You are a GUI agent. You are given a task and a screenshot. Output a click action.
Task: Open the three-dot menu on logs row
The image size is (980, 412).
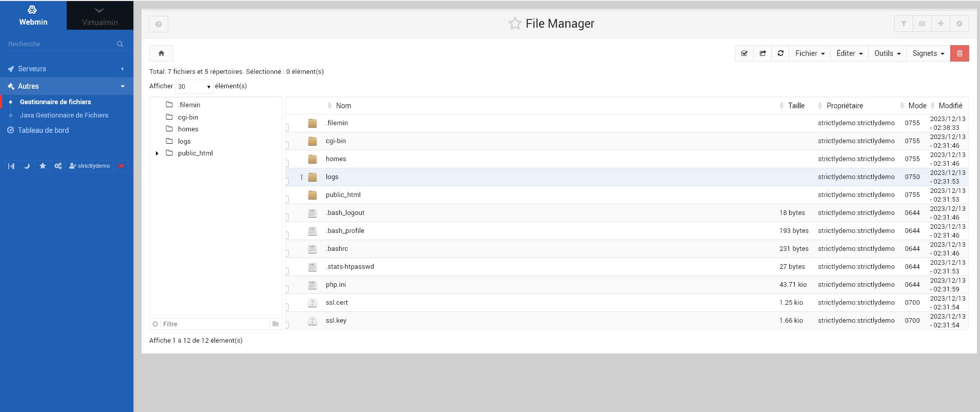[301, 177]
